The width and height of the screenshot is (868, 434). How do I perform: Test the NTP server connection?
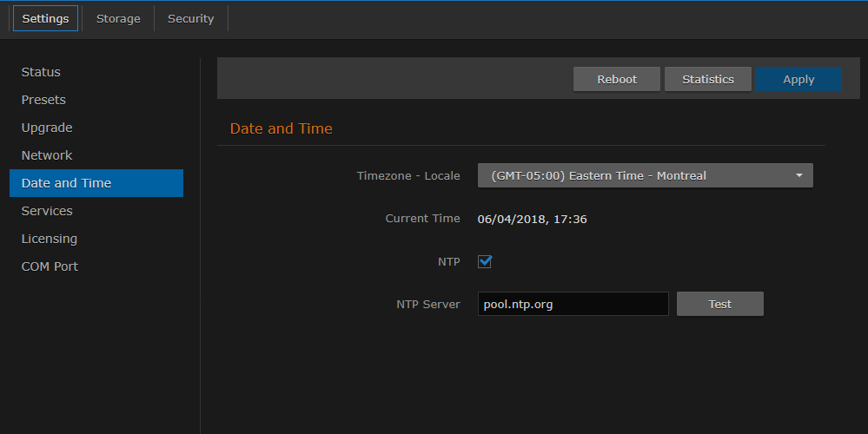tap(719, 304)
